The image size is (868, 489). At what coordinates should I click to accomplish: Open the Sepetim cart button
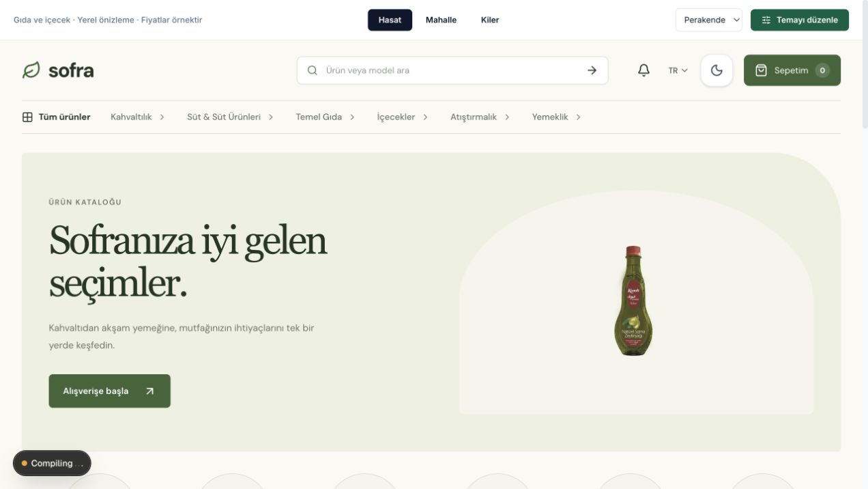click(x=792, y=70)
